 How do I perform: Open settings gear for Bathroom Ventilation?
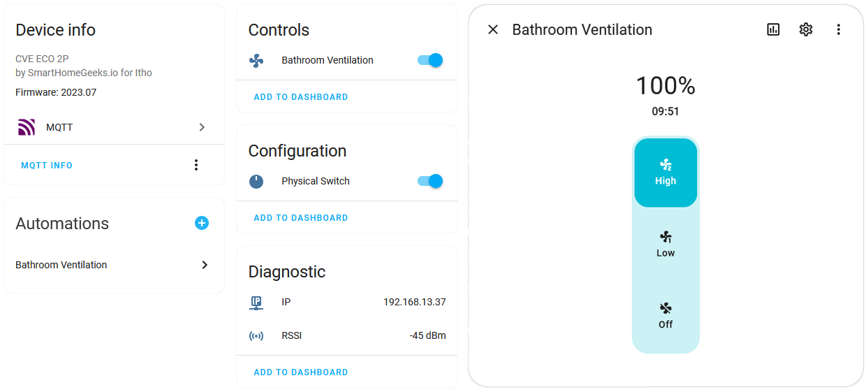pos(806,29)
